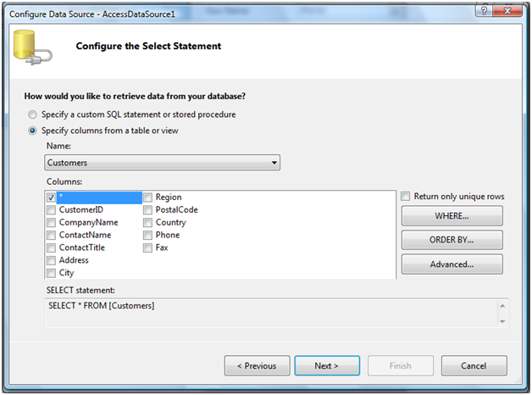Proceed with the Next button

pos(327,366)
